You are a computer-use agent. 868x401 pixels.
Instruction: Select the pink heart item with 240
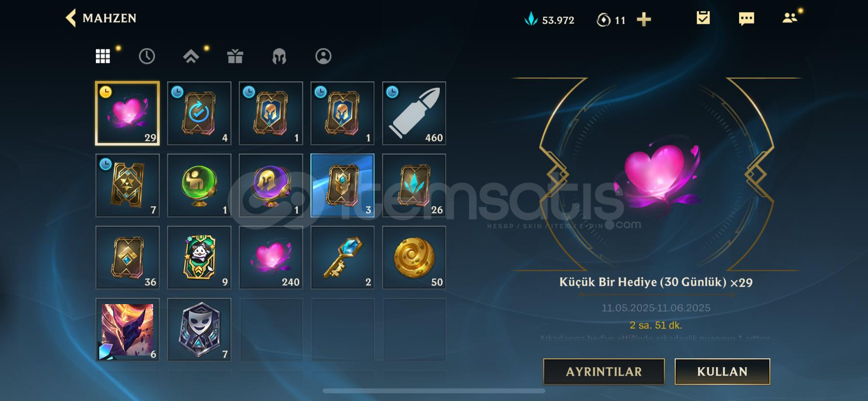point(271,258)
